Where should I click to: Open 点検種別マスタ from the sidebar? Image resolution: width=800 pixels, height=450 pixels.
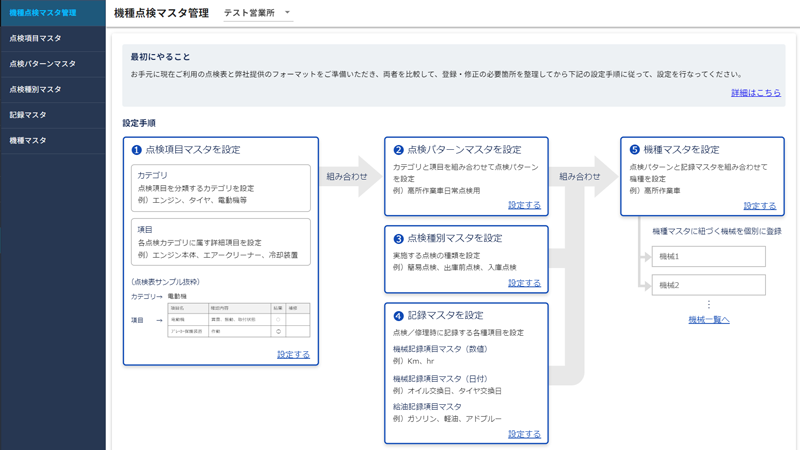point(36,90)
